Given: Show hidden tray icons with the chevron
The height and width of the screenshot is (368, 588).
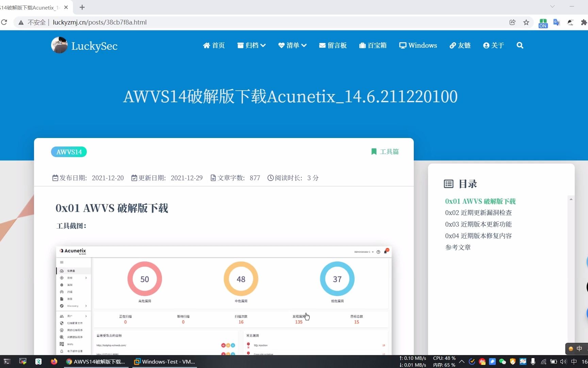Looking at the screenshot, I should 461,362.
